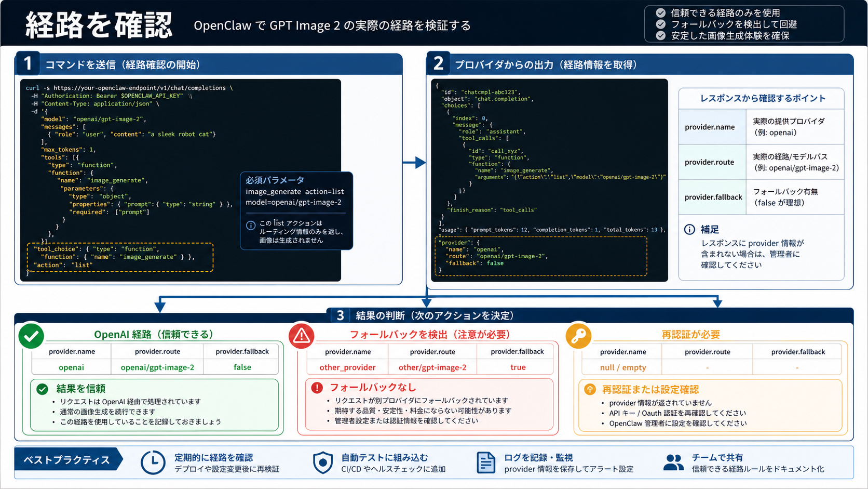The image size is (868, 489).
Task: Click the null / empty value cell
Action: pos(623,367)
